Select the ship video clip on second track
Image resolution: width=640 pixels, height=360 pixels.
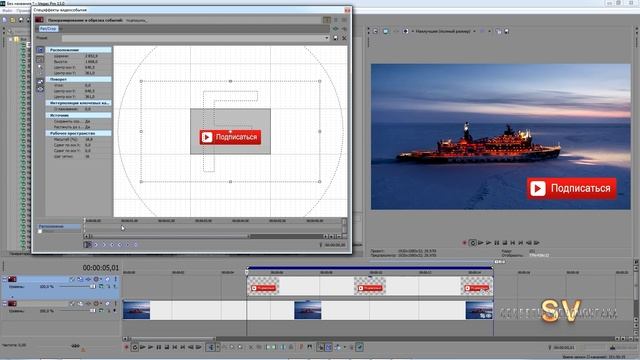point(308,311)
